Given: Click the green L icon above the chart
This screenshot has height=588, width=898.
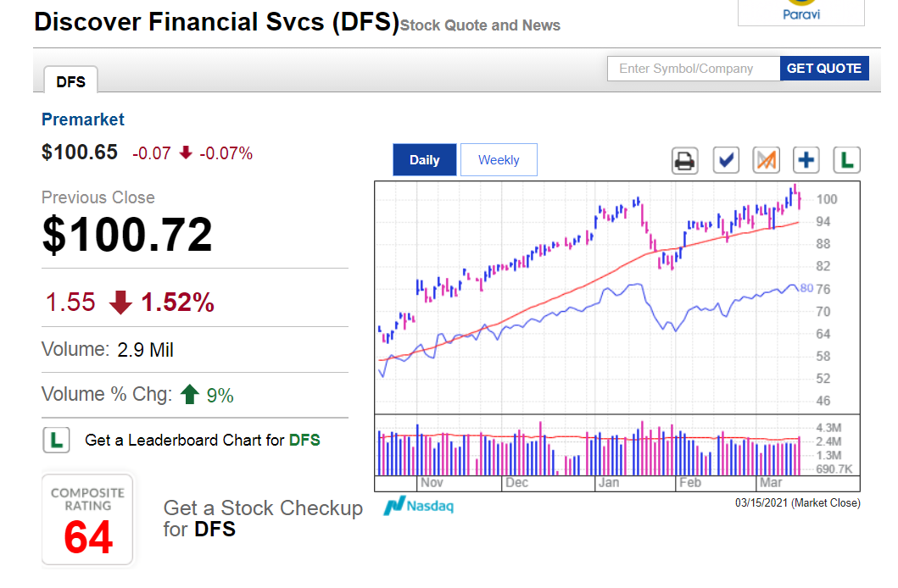Looking at the screenshot, I should click(846, 160).
